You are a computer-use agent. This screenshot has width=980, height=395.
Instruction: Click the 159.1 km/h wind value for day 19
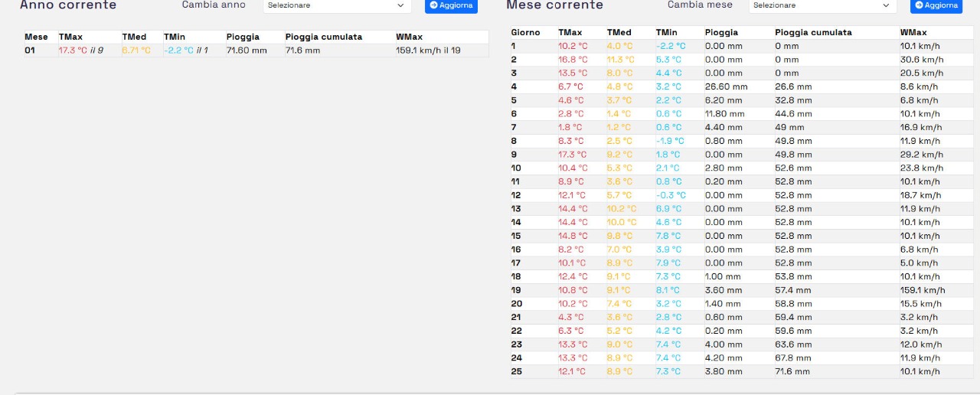pos(923,290)
